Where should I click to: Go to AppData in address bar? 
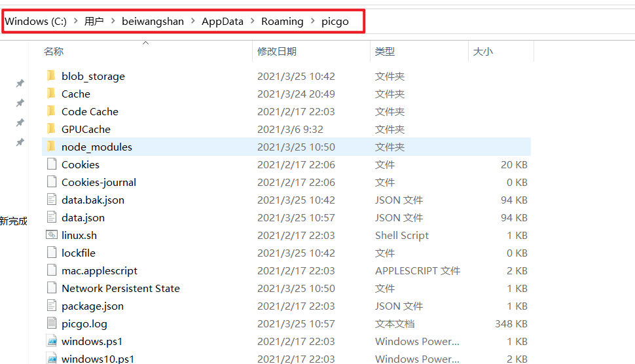[x=223, y=21]
